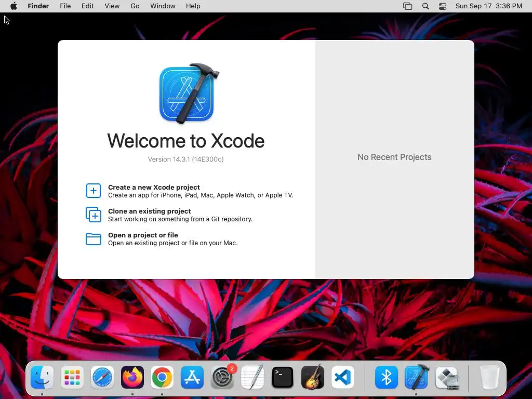
Task: Open Launchpad from the Dock
Action: [72, 377]
